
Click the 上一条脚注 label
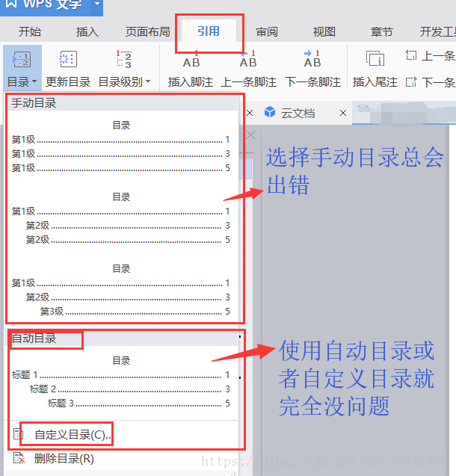248,81
